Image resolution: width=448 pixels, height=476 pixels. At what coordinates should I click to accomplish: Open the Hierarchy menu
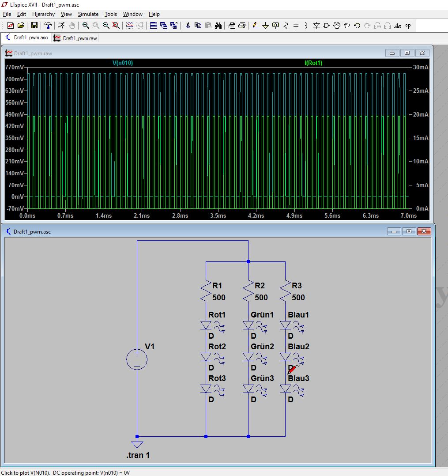coord(43,14)
